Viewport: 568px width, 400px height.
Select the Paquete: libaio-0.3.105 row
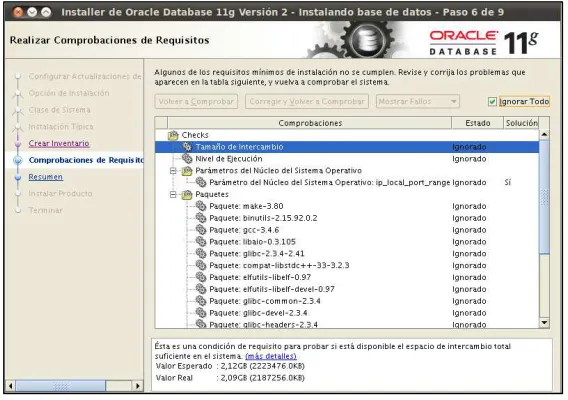click(347, 242)
